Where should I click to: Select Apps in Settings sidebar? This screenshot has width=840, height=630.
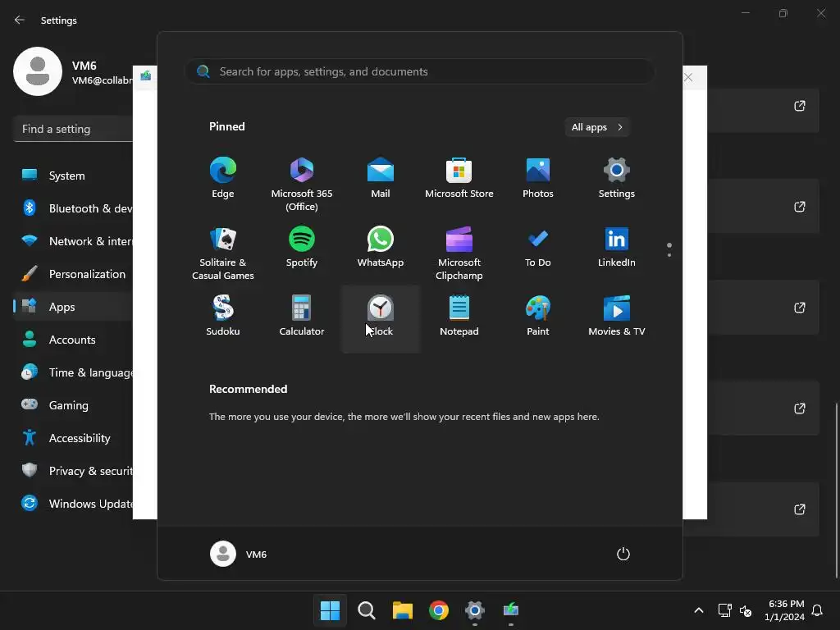pos(73,307)
